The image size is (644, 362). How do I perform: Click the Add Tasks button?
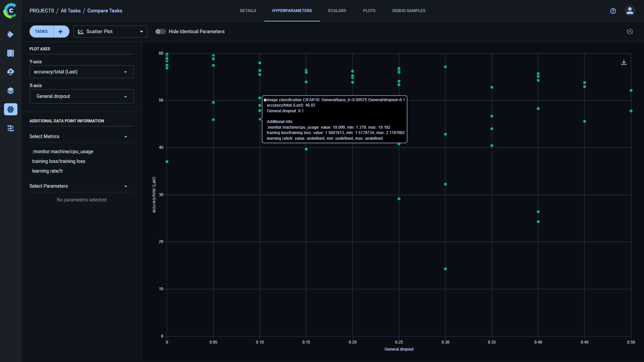61,32
